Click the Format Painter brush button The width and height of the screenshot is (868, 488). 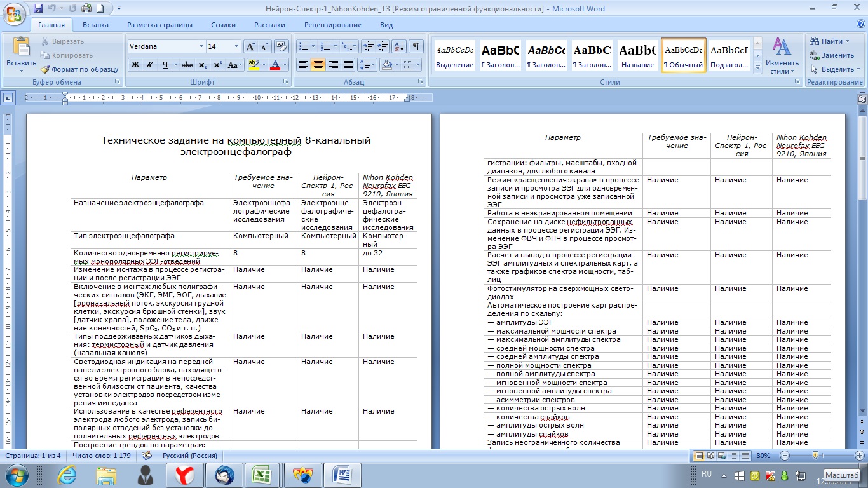(x=80, y=69)
